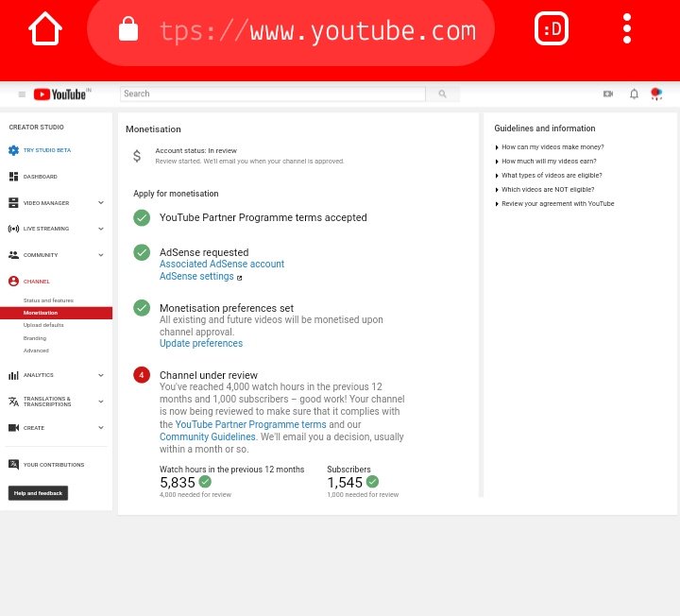Image resolution: width=680 pixels, height=616 pixels.
Task: Click the Help and feedback button
Action: 38,493
